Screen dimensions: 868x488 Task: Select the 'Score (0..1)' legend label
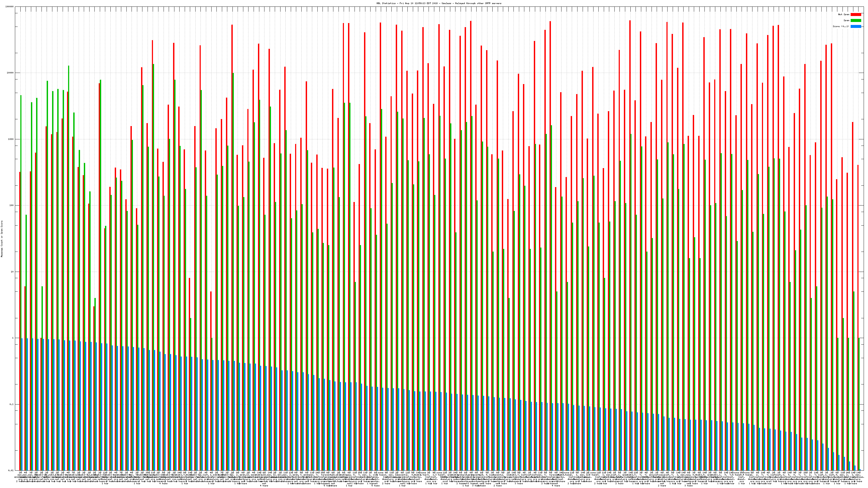[841, 26]
